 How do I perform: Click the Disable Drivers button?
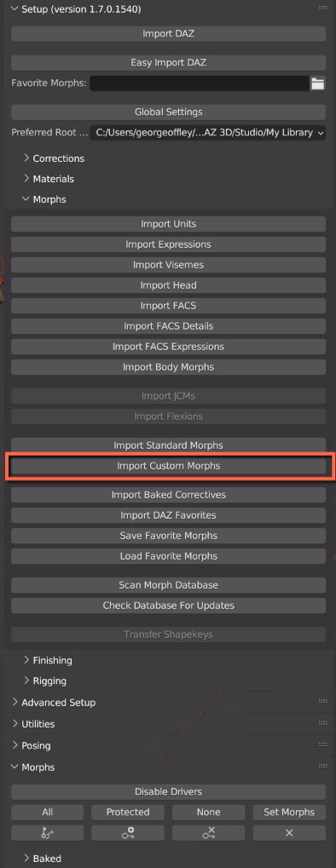pyautogui.click(x=169, y=791)
